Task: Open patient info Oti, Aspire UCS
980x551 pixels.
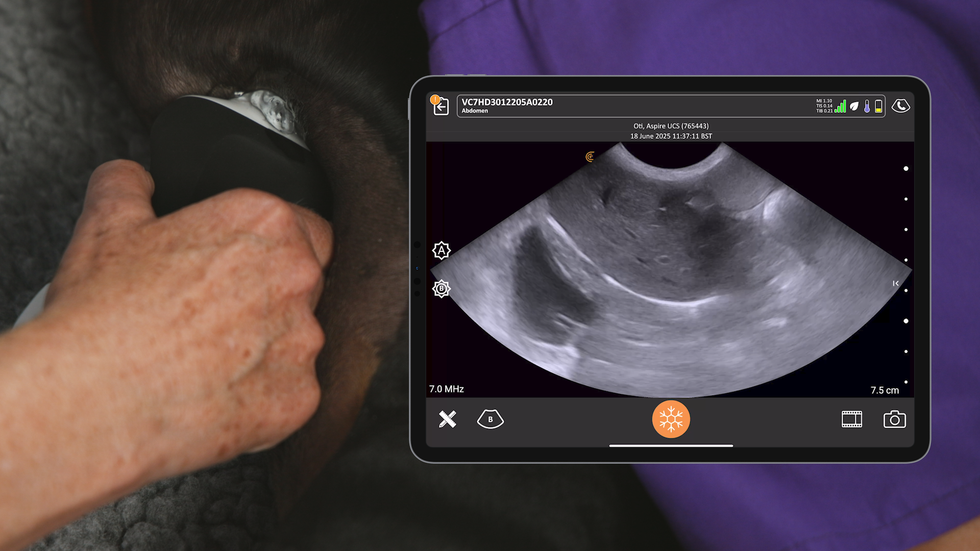Action: click(671, 126)
